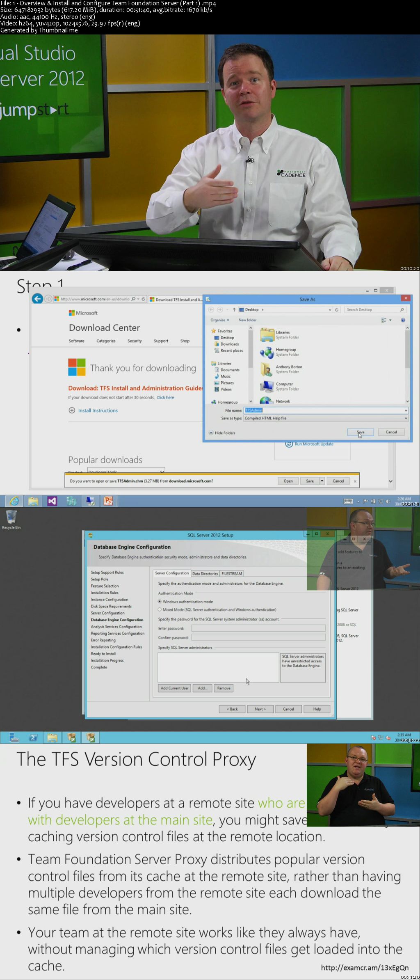Click Save in the Save As dialog
This screenshot has height=980, width=420.
(x=361, y=432)
